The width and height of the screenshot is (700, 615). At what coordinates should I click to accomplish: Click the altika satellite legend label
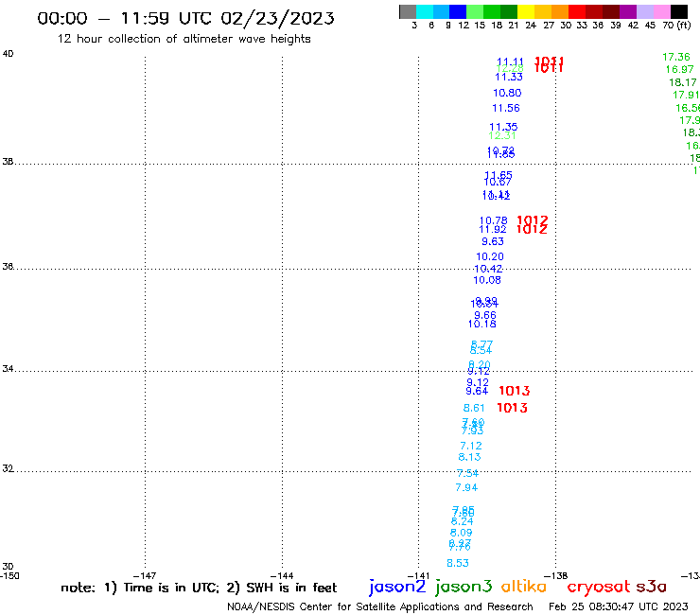pyautogui.click(x=524, y=587)
